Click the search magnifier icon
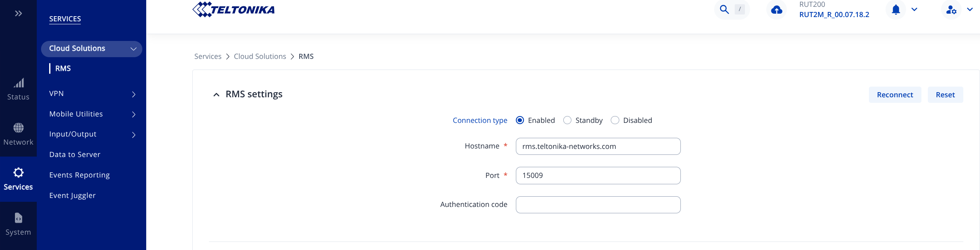 point(724,9)
